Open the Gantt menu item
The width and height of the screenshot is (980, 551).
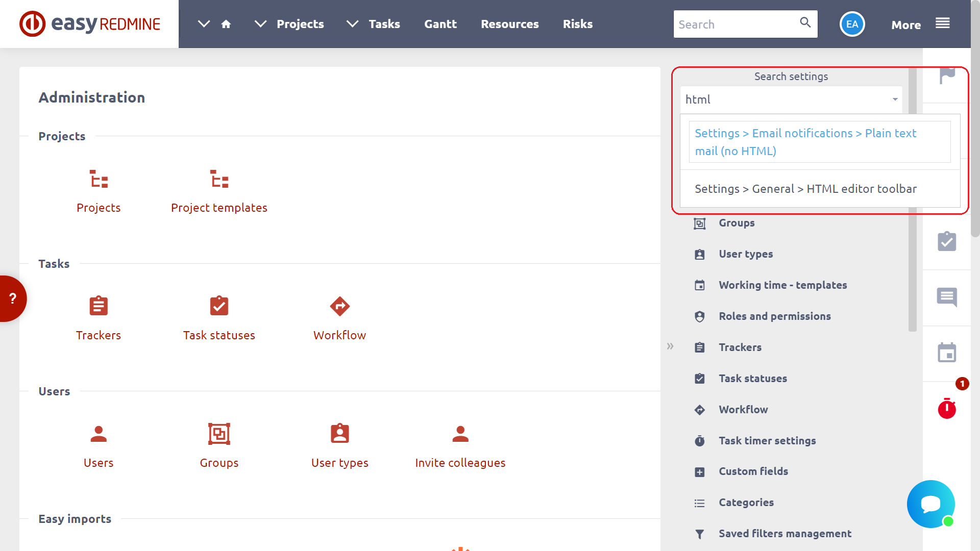tap(440, 24)
